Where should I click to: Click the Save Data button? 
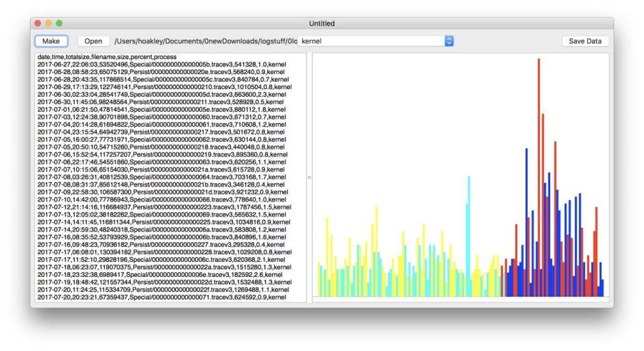(585, 41)
